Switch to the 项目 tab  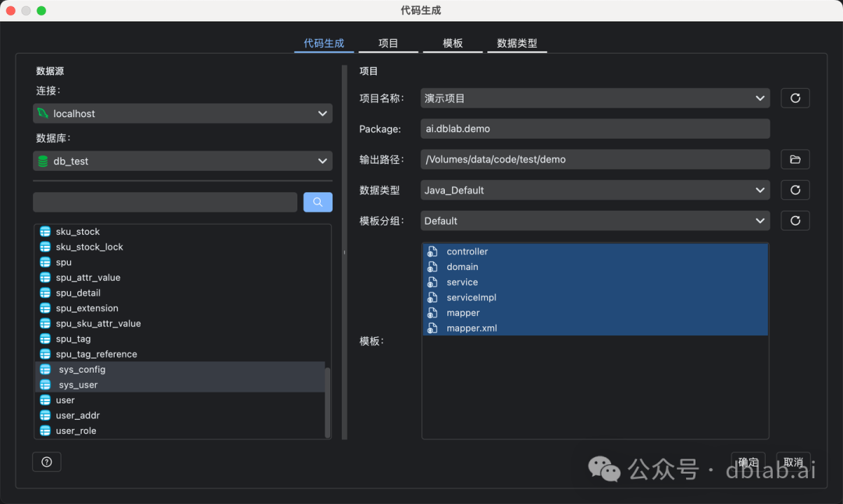pos(388,43)
